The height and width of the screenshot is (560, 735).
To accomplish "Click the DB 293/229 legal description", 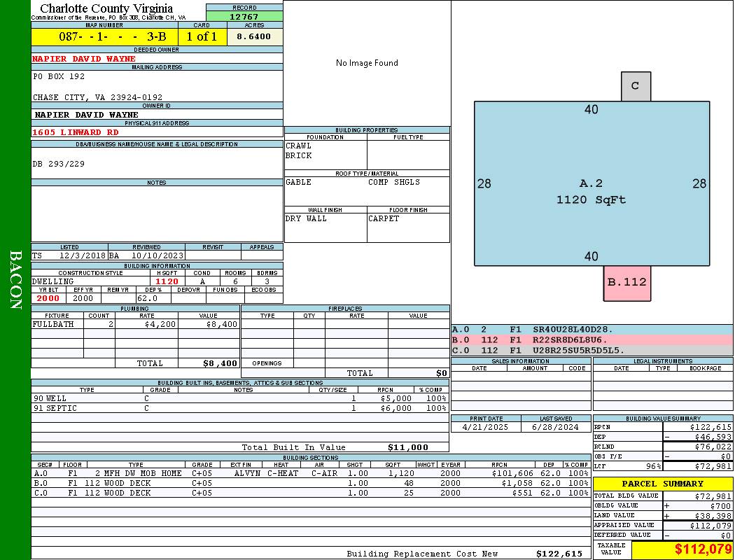I will (59, 164).
